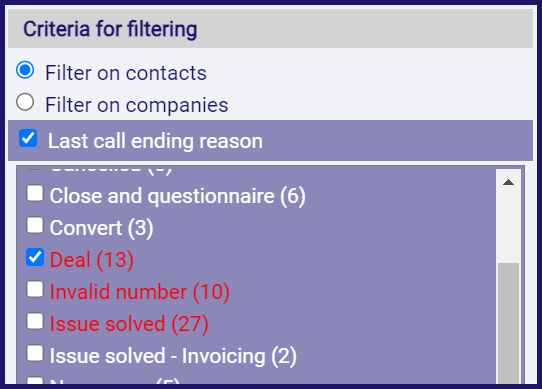Check the Issue solved - Invoicing (2) checkbox

coord(35,353)
